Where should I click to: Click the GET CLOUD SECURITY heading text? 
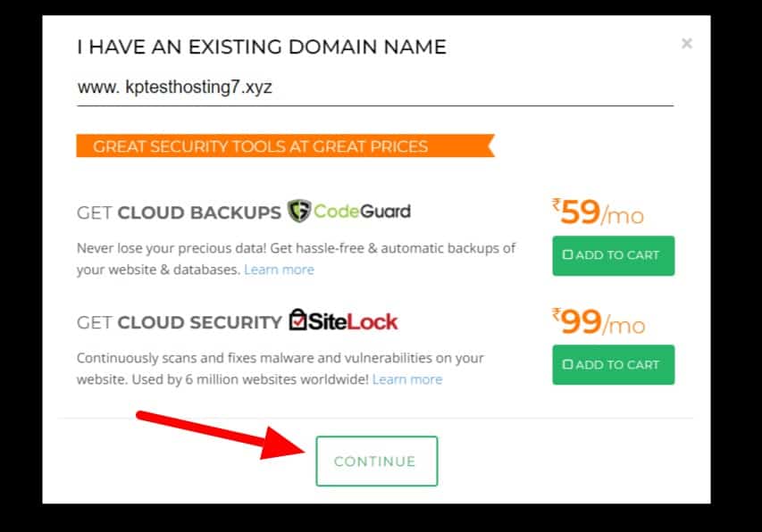pyautogui.click(x=179, y=322)
